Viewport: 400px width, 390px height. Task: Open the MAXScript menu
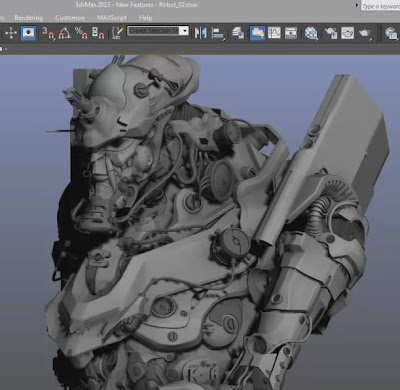coord(112,18)
